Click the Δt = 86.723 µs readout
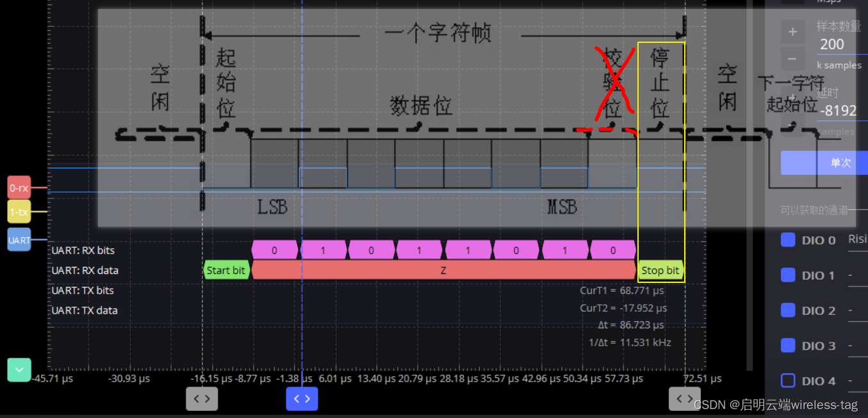 point(631,325)
